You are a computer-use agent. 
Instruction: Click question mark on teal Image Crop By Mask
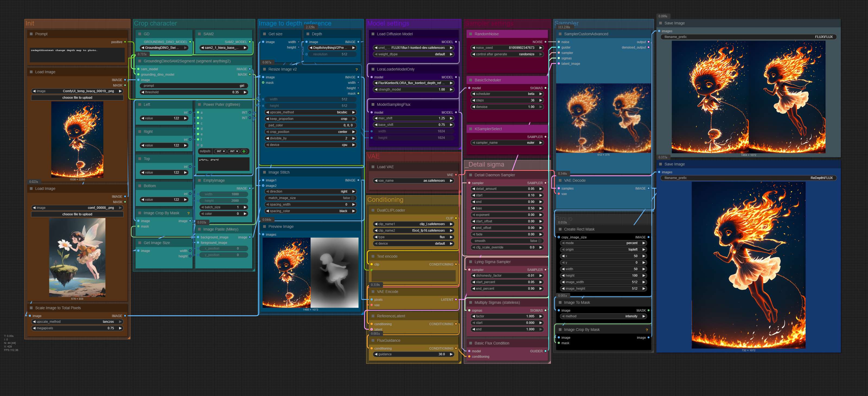(x=188, y=213)
